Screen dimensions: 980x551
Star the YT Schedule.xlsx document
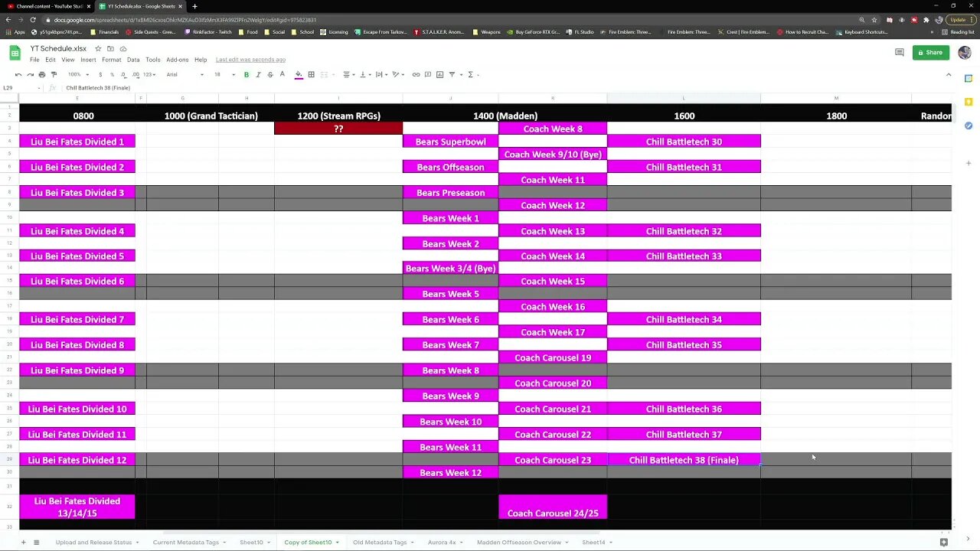pyautogui.click(x=98, y=48)
